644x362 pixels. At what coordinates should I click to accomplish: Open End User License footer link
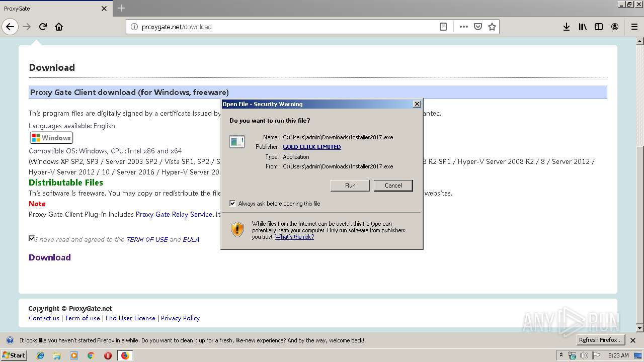click(130, 318)
